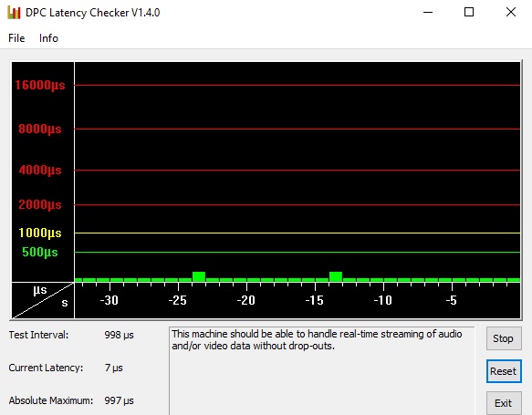Viewport: 532px width, 415px height.
Task: Close the DPC Latency Checker window
Action: click(511, 13)
